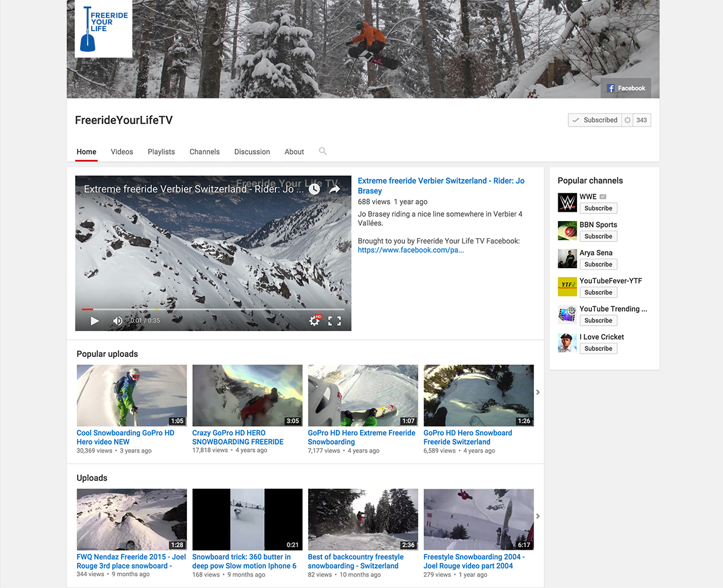Search the channel with magnifier icon
The height and width of the screenshot is (588, 723).
(322, 151)
